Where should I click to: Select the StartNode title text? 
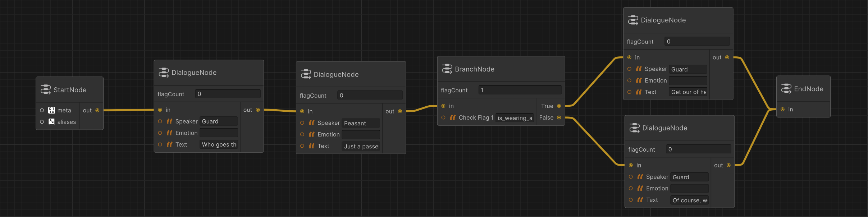[x=70, y=90]
